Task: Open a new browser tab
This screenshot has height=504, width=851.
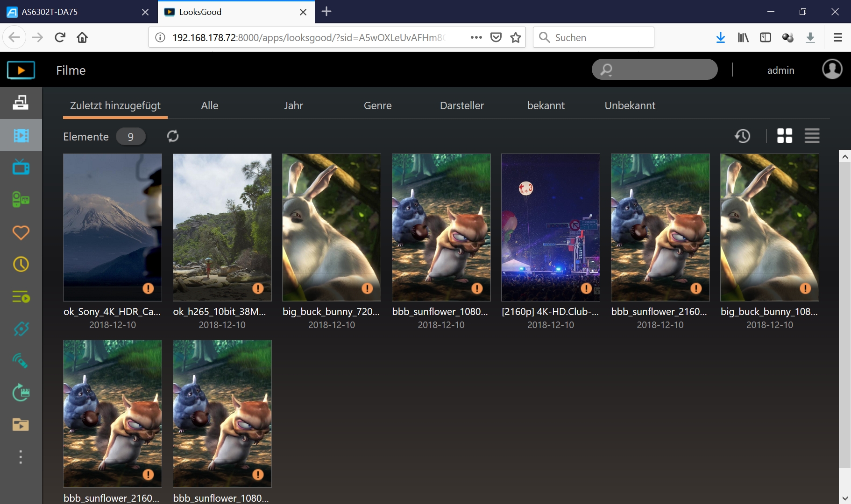Action: tap(326, 11)
